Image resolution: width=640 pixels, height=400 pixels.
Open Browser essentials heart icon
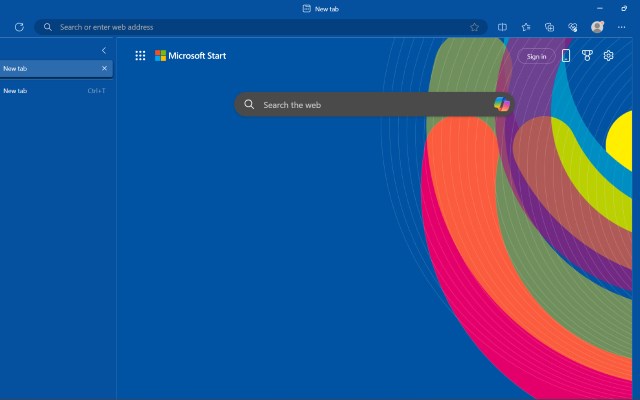[x=573, y=27]
